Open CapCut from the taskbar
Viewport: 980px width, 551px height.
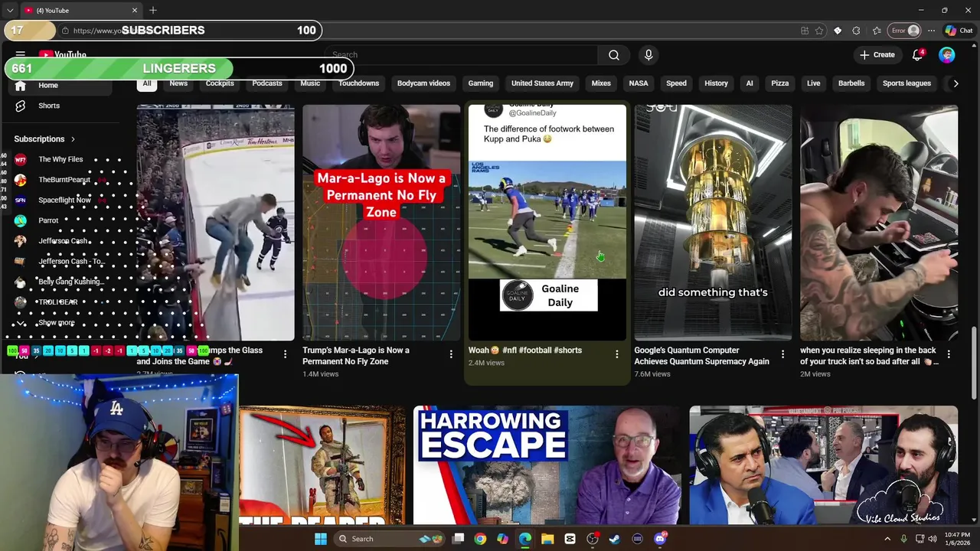click(x=570, y=539)
